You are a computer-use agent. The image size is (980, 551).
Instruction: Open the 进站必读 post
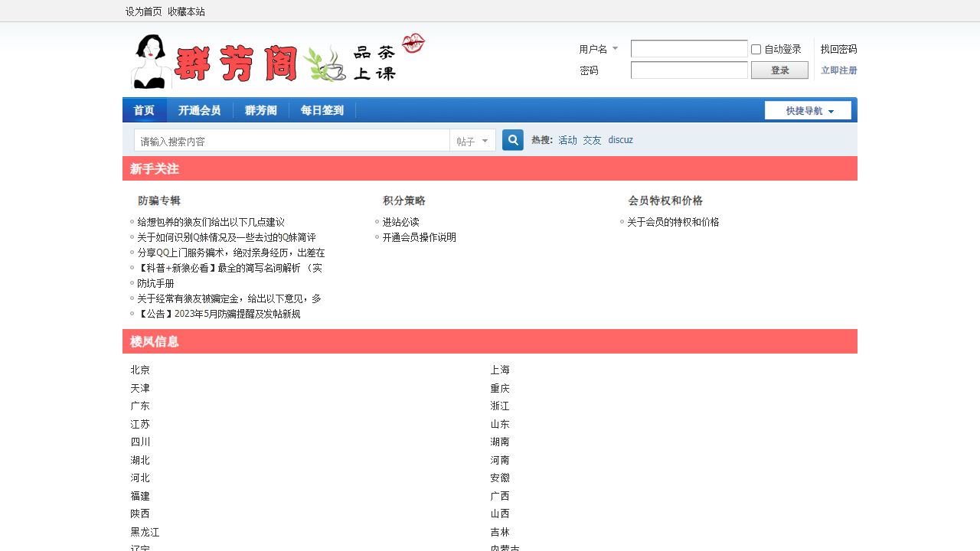coord(400,222)
